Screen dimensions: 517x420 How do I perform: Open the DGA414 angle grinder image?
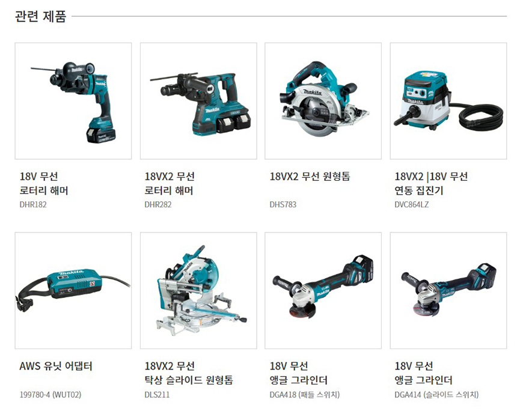tap(448, 290)
